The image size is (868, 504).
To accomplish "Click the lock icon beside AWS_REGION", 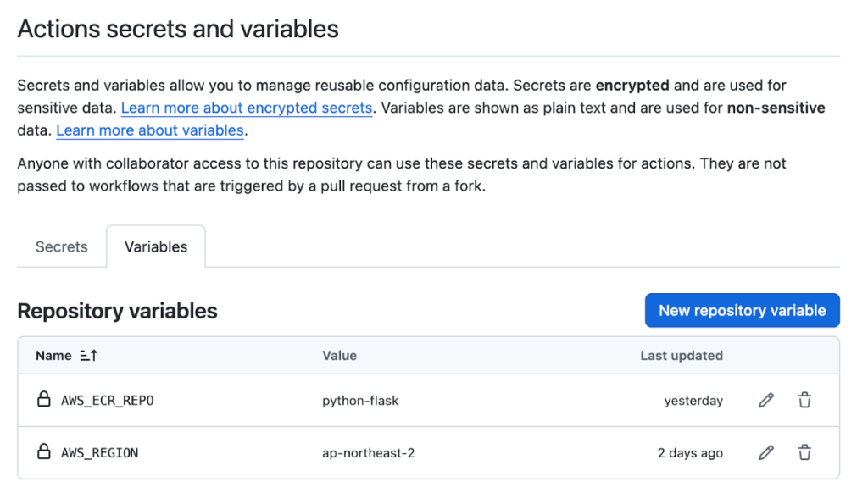I will [x=44, y=452].
